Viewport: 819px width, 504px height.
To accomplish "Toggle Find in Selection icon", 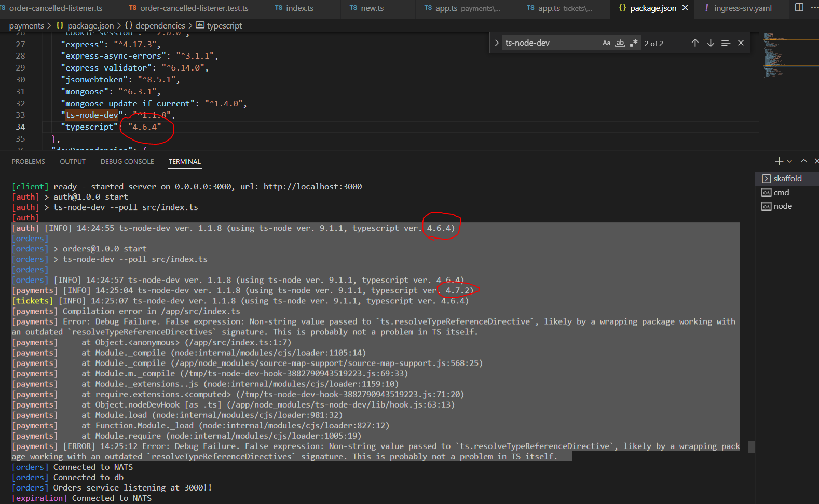I will tap(726, 43).
